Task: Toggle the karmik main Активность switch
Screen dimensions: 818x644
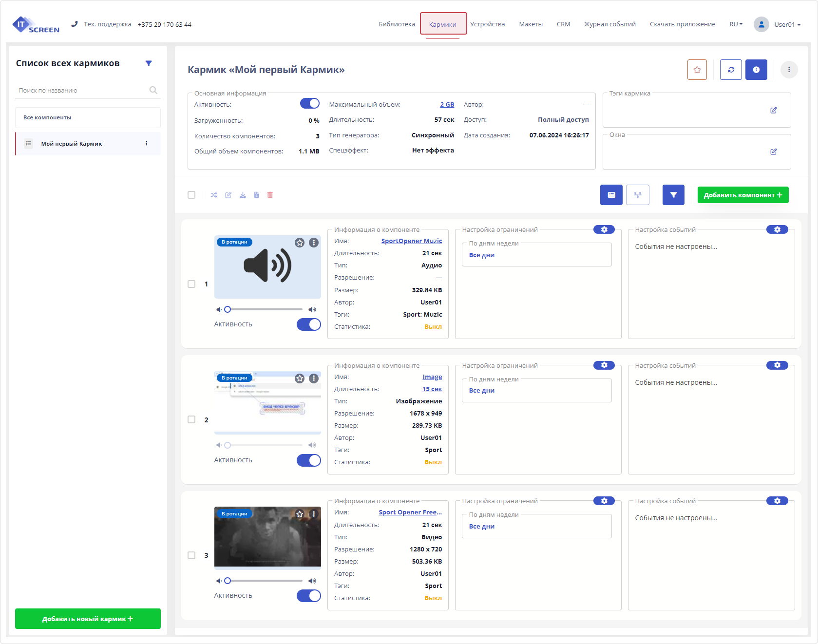Action: click(310, 103)
